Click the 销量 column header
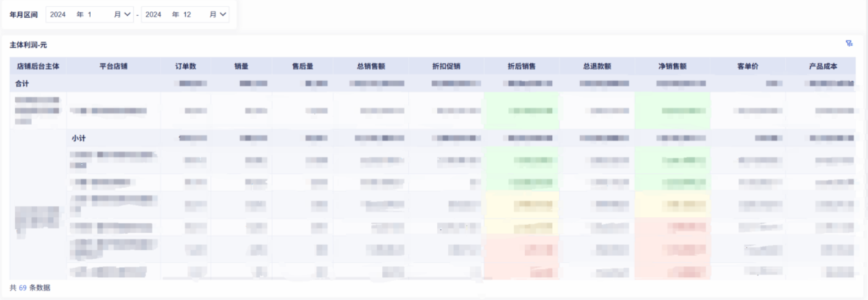This screenshot has height=300, width=868. click(242, 66)
